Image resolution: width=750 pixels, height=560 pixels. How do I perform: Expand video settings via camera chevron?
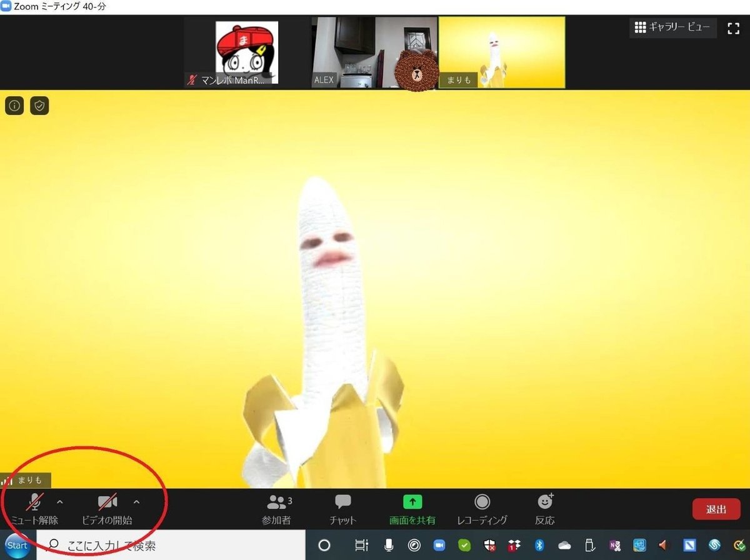click(136, 501)
